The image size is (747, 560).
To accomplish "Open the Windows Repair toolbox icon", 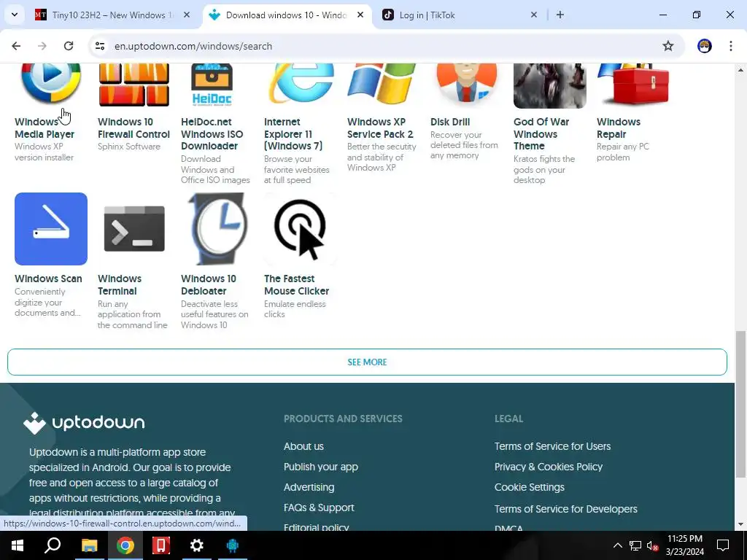I will (x=634, y=83).
